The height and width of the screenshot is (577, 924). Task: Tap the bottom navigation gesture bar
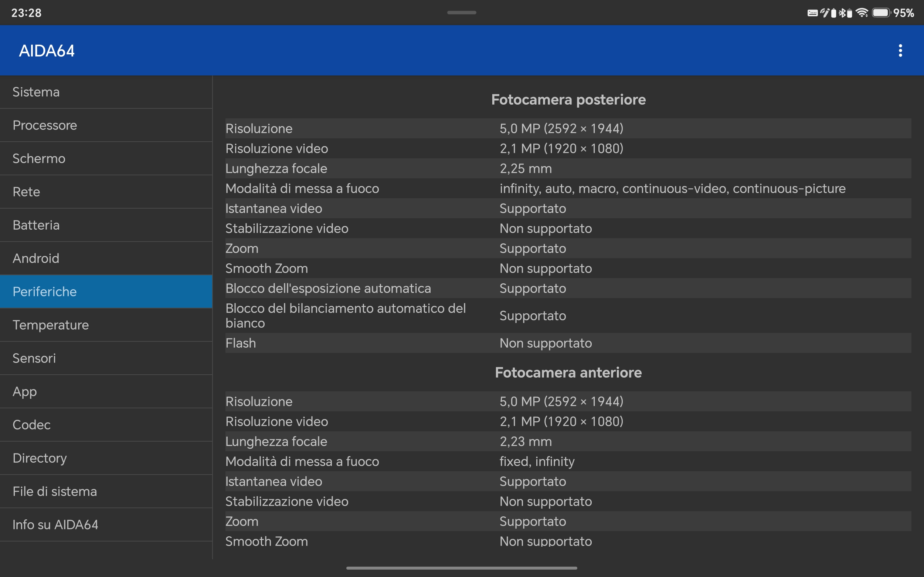(462, 568)
